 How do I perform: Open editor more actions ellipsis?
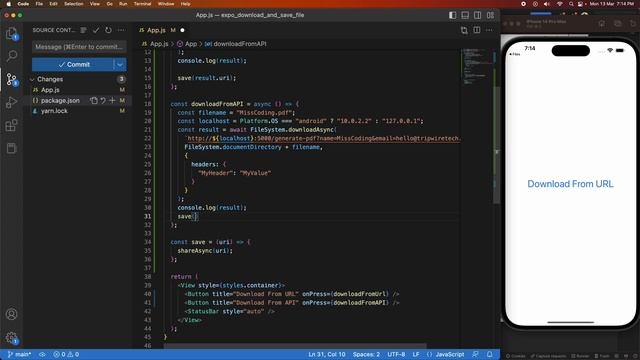(489, 30)
